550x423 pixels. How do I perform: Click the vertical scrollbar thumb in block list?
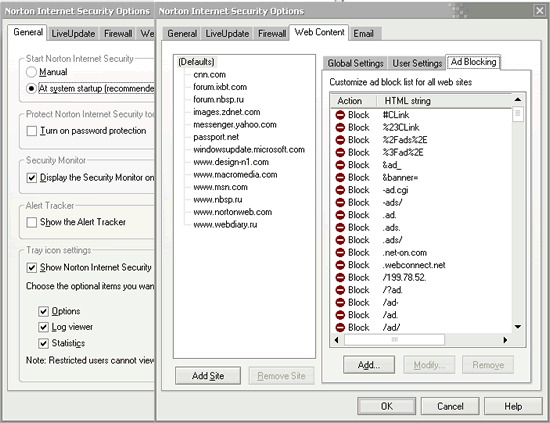(518, 114)
